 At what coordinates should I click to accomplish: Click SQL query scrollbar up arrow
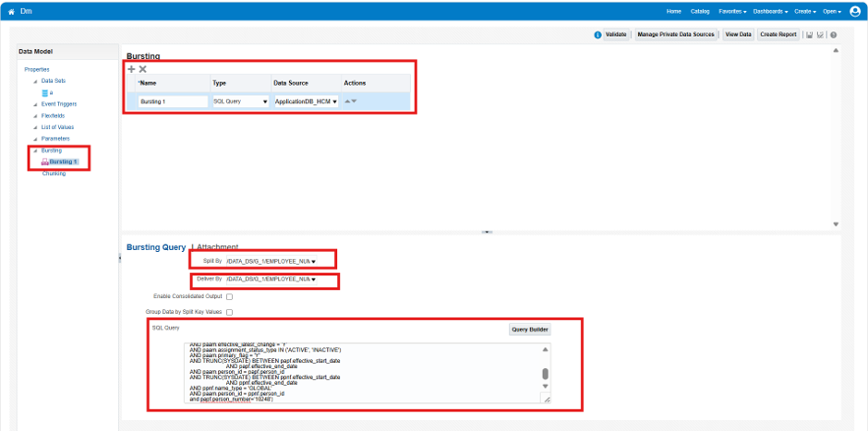tap(545, 350)
